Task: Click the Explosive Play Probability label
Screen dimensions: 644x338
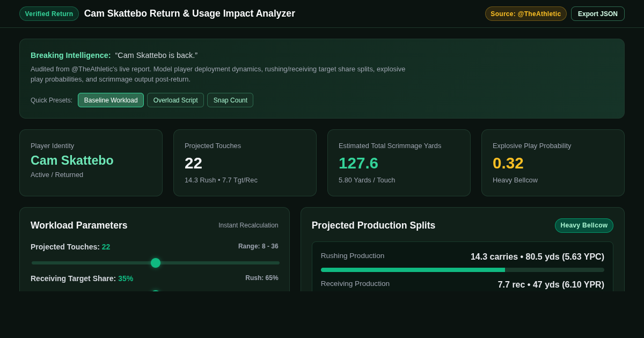Action: pyautogui.click(x=532, y=146)
